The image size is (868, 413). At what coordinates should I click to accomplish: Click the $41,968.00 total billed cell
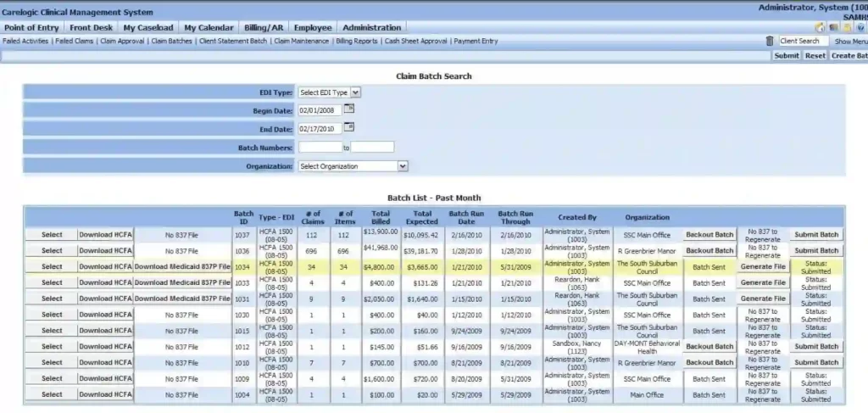[x=381, y=248]
